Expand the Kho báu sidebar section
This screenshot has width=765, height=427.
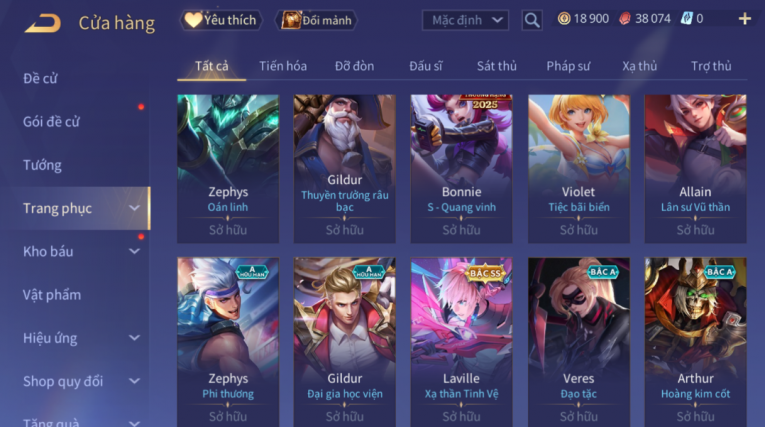click(134, 251)
